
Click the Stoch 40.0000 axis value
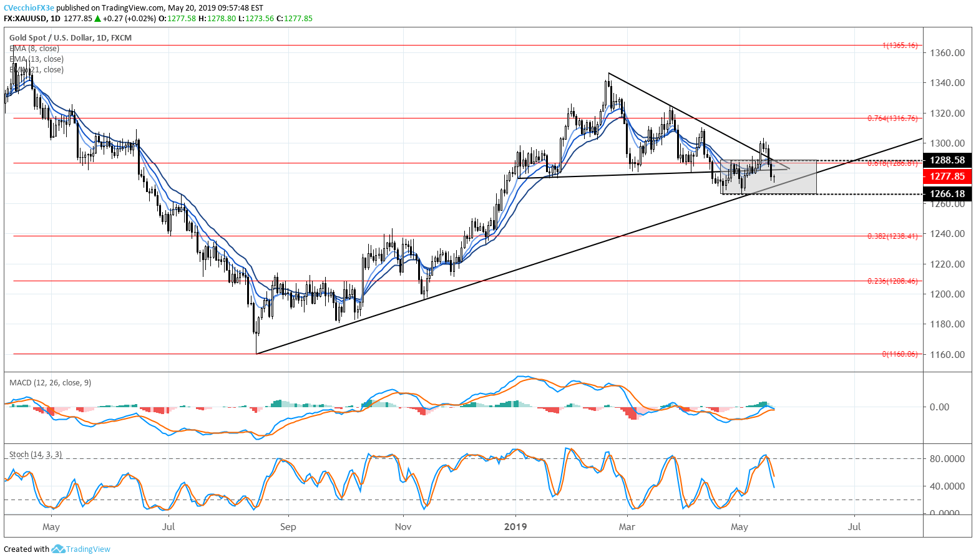point(947,486)
